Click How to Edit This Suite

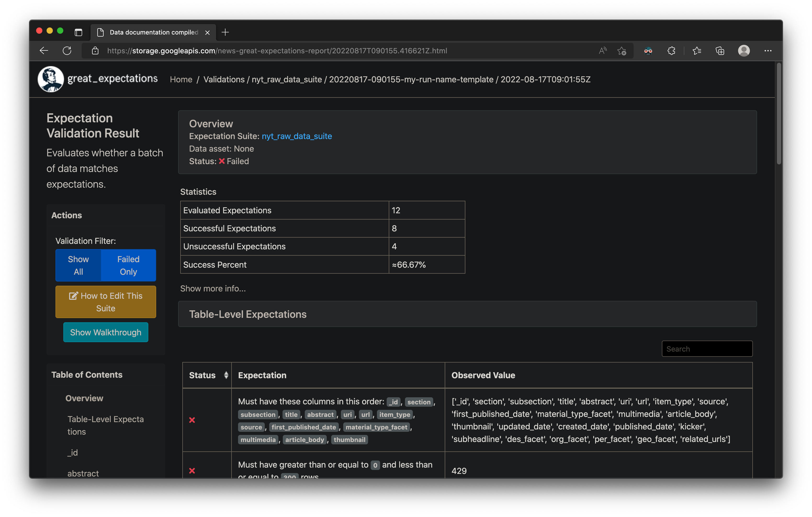tap(105, 302)
